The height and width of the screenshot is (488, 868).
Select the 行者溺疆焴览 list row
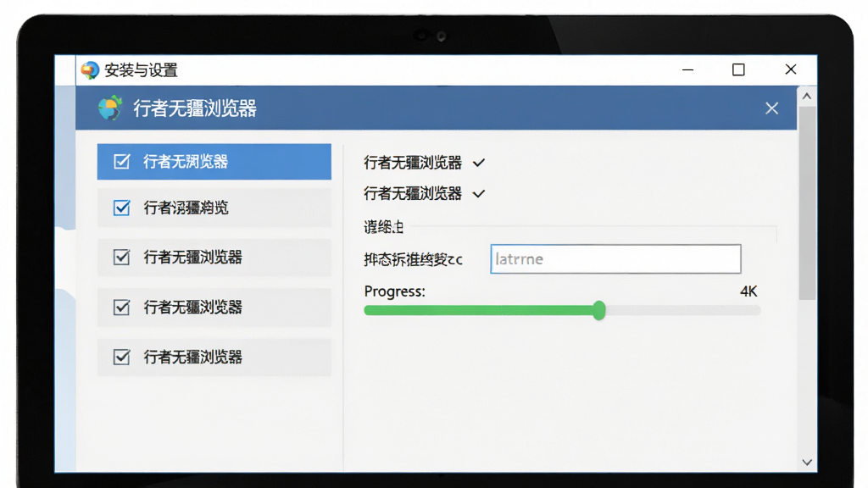(214, 208)
